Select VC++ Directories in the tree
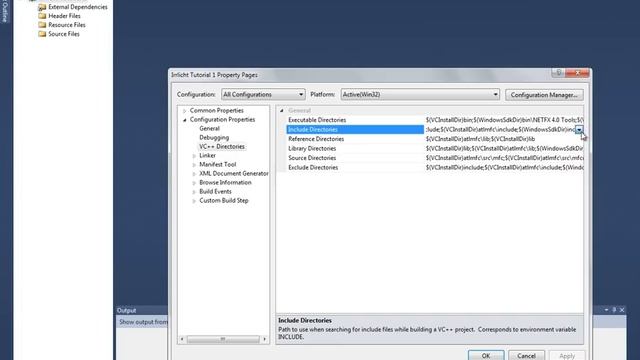 click(x=222, y=147)
